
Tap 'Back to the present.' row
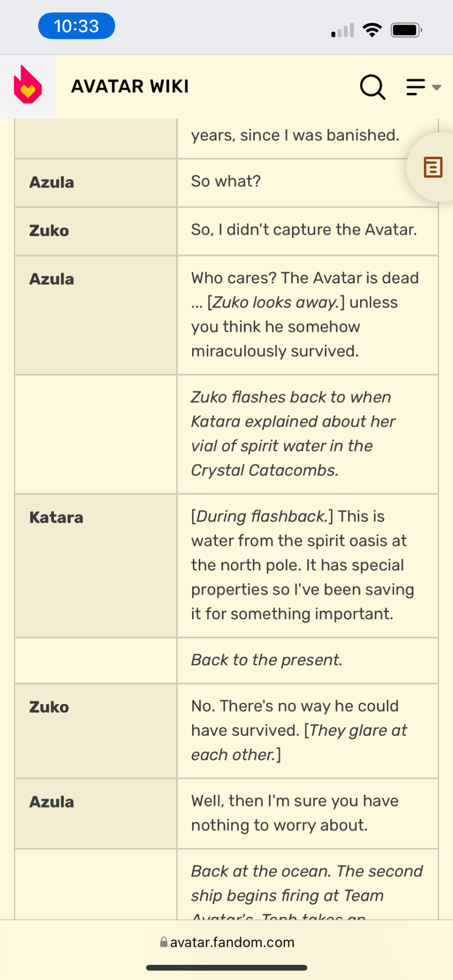click(x=307, y=660)
